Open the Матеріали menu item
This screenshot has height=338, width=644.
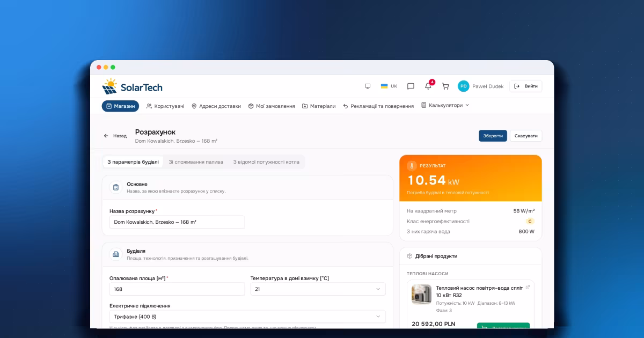[x=319, y=106]
